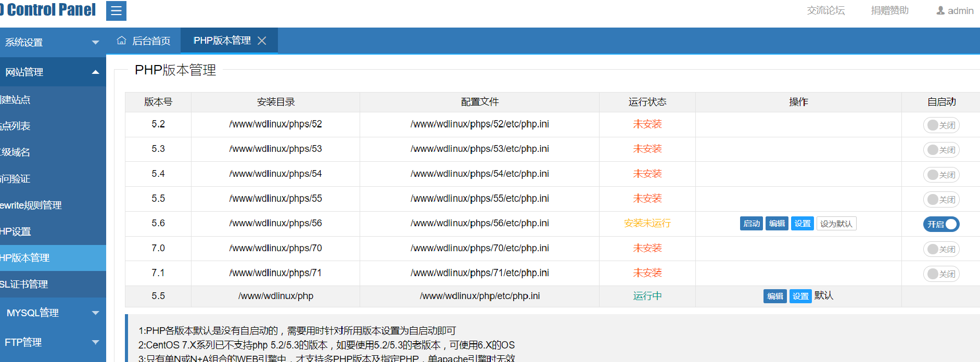
Task: Click the admin account name
Action: [x=961, y=11]
